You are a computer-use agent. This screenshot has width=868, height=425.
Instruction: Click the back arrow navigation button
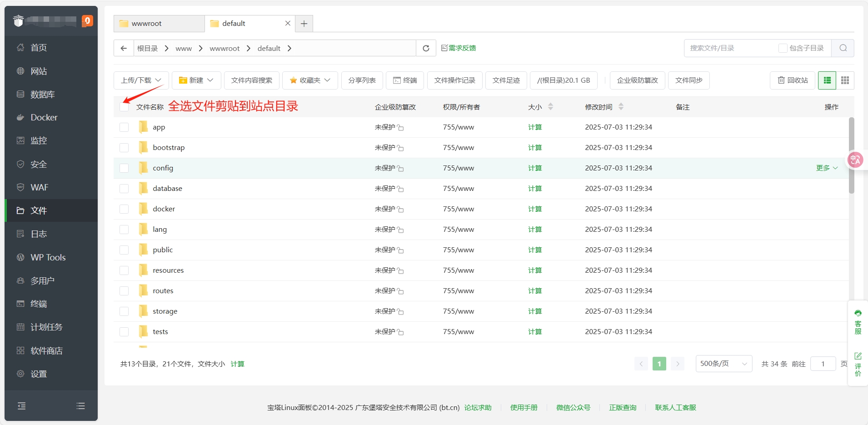[124, 48]
